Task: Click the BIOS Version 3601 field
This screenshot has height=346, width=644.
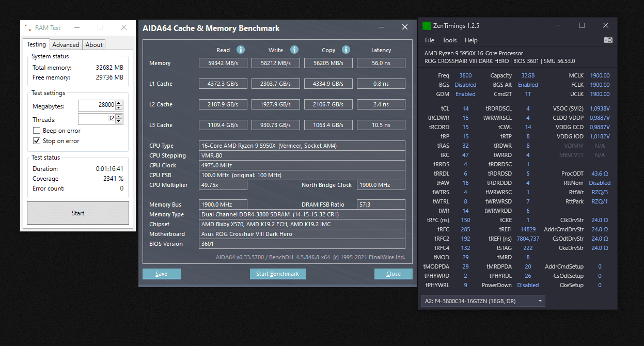Action: pos(302,244)
